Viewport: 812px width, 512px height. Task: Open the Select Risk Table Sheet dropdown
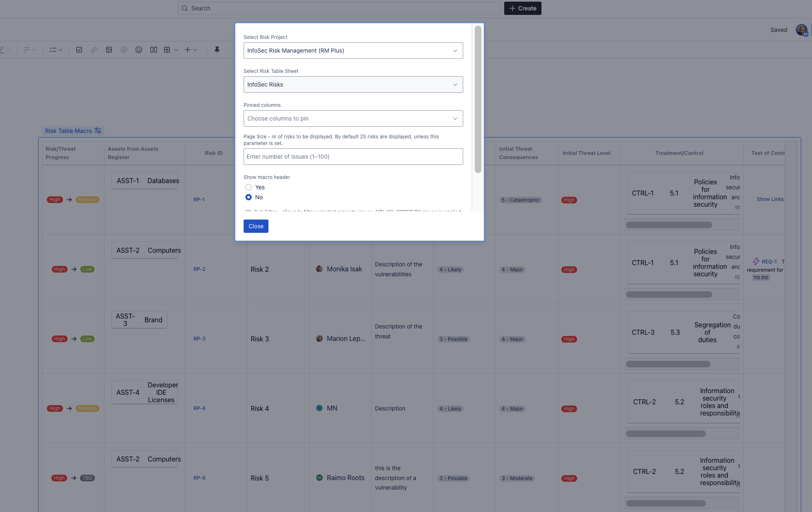click(x=353, y=85)
